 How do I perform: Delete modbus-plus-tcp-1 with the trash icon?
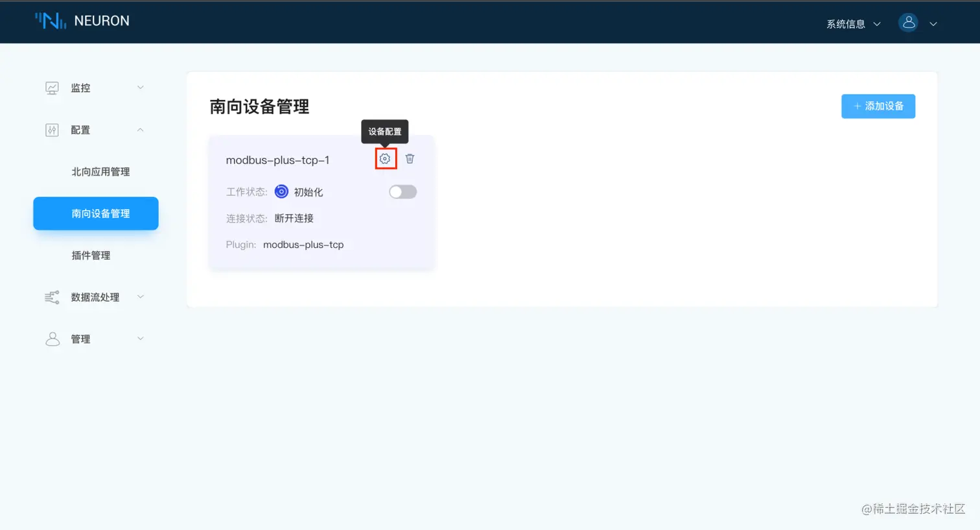pos(409,158)
